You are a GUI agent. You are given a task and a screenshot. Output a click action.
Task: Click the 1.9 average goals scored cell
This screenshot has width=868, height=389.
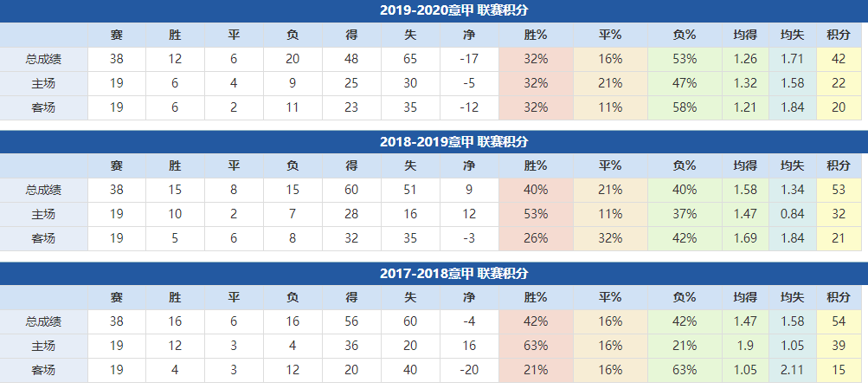[x=745, y=346]
